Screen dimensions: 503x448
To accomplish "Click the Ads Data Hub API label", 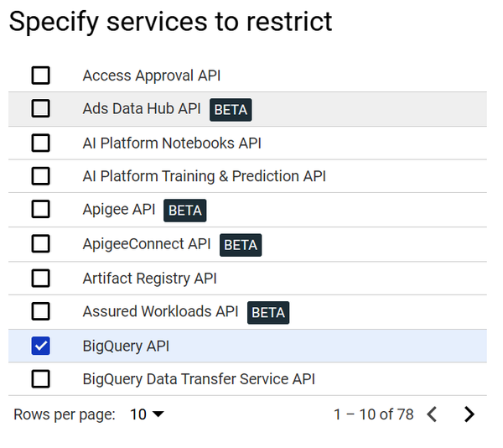I will pos(142,108).
